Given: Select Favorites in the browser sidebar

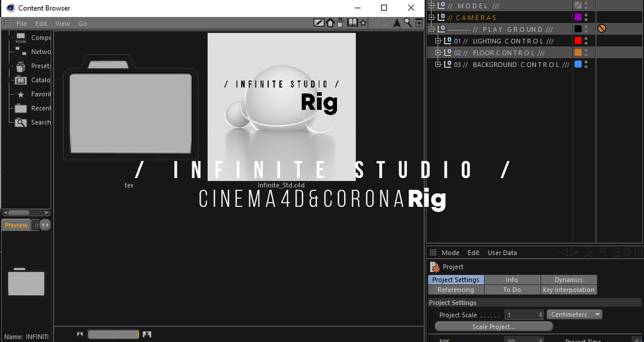Looking at the screenshot, I should tap(33, 94).
